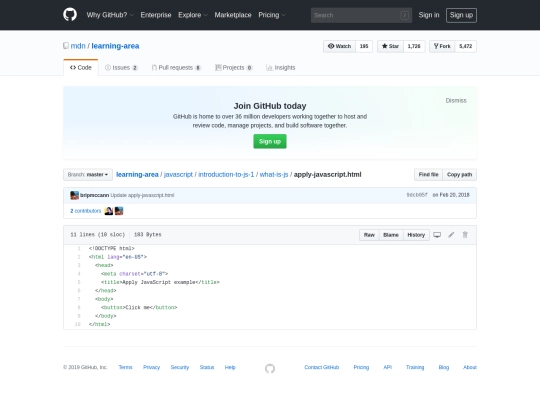The width and height of the screenshot is (540, 405).
Task: Click introduction-to-js-1 in the breadcrumb
Action: tap(226, 175)
